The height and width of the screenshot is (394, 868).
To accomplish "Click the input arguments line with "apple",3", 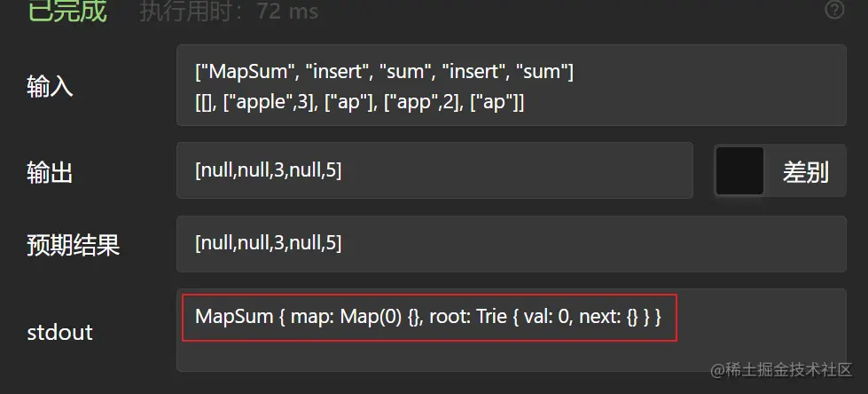I will point(360,102).
